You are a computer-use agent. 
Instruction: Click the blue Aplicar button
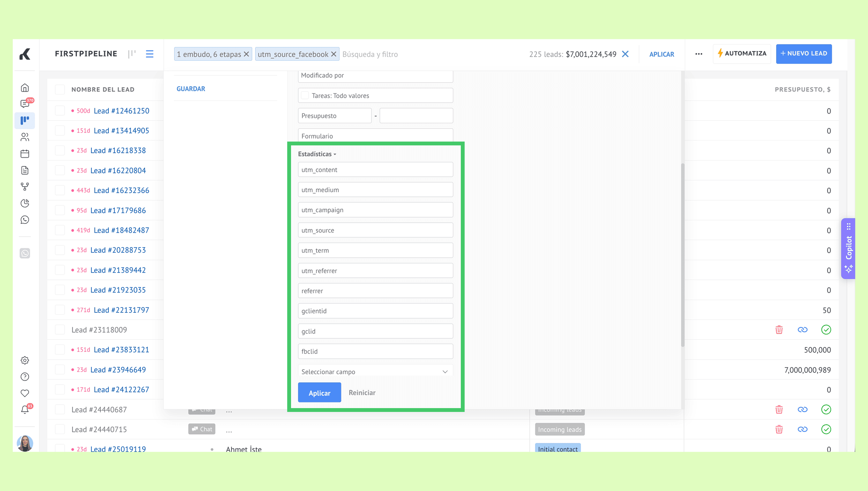pos(319,392)
